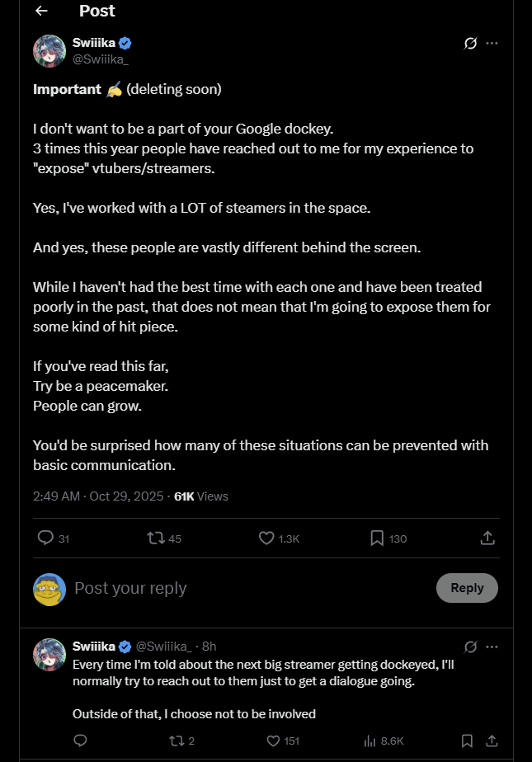Repost the main post with 45 reposts
Viewport: 532px width, 762px height.
[155, 539]
